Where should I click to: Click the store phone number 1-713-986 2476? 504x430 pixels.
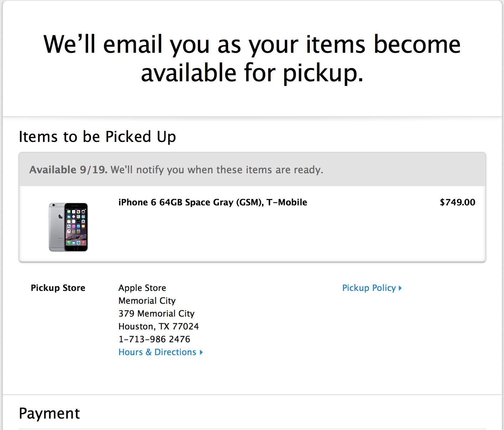pyautogui.click(x=154, y=339)
